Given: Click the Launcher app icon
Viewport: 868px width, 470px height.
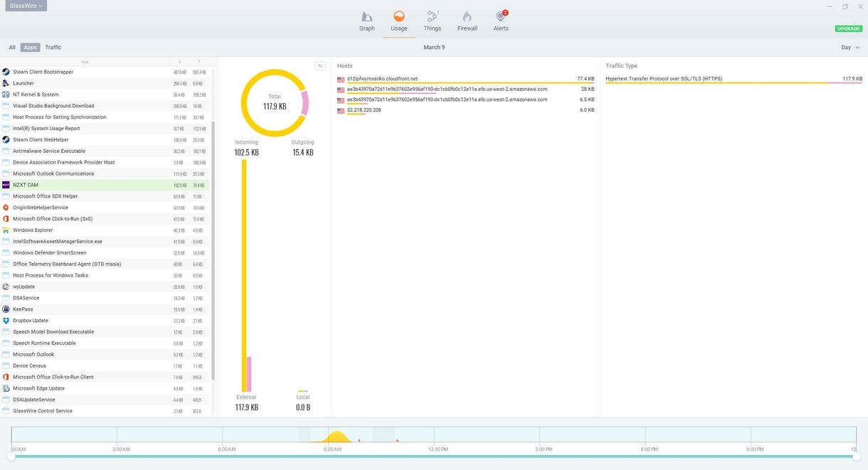Looking at the screenshot, I should click(6, 83).
